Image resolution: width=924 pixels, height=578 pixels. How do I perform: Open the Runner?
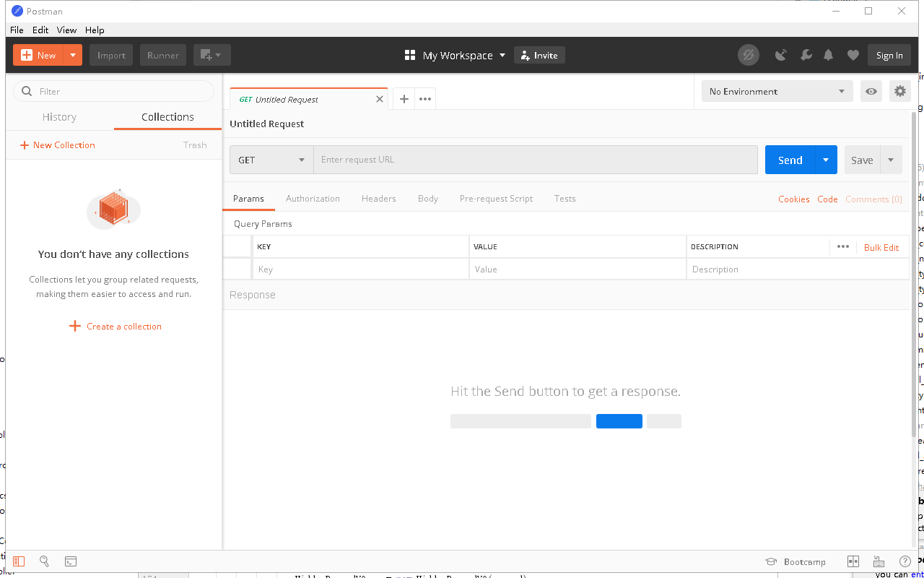click(163, 55)
